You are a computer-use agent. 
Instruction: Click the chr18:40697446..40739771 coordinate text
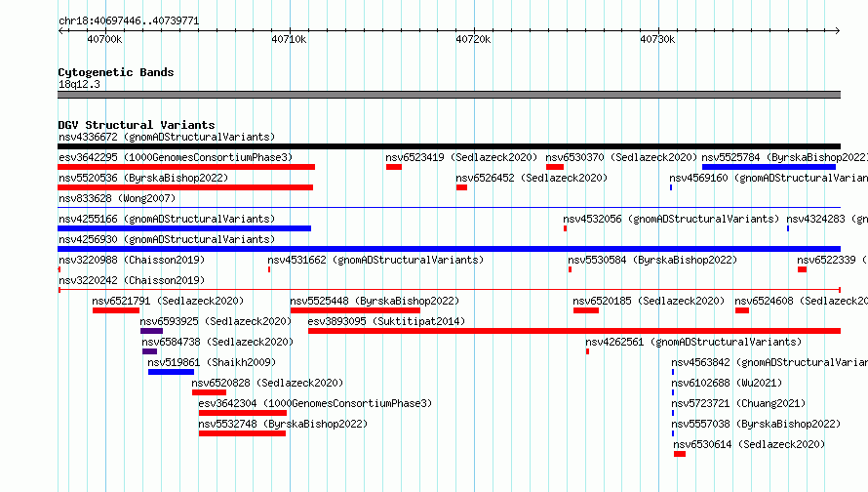point(129,20)
